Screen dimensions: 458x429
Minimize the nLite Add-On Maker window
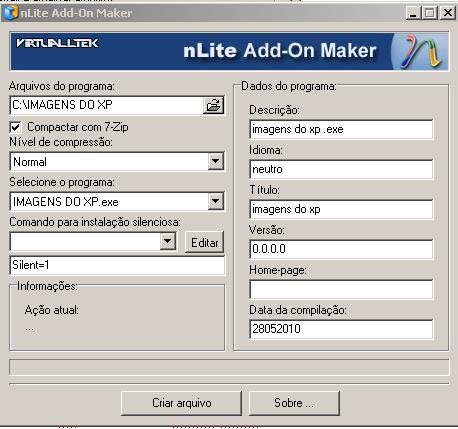tap(413, 13)
